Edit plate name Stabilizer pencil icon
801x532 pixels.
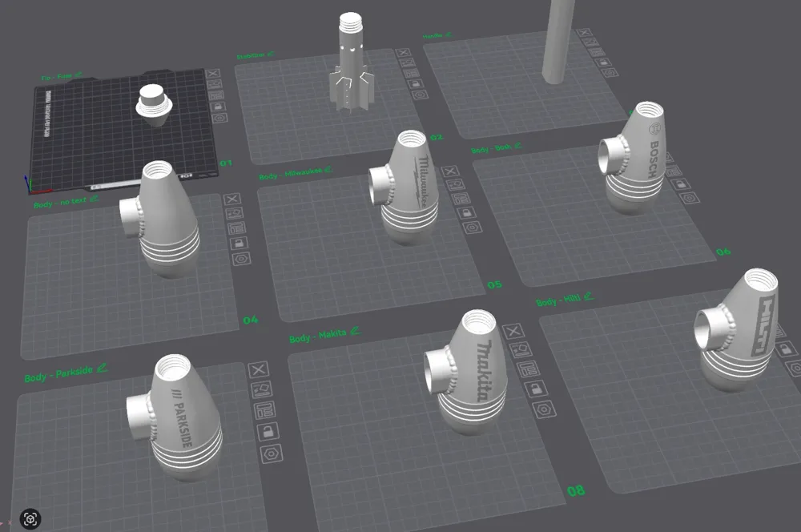point(271,54)
